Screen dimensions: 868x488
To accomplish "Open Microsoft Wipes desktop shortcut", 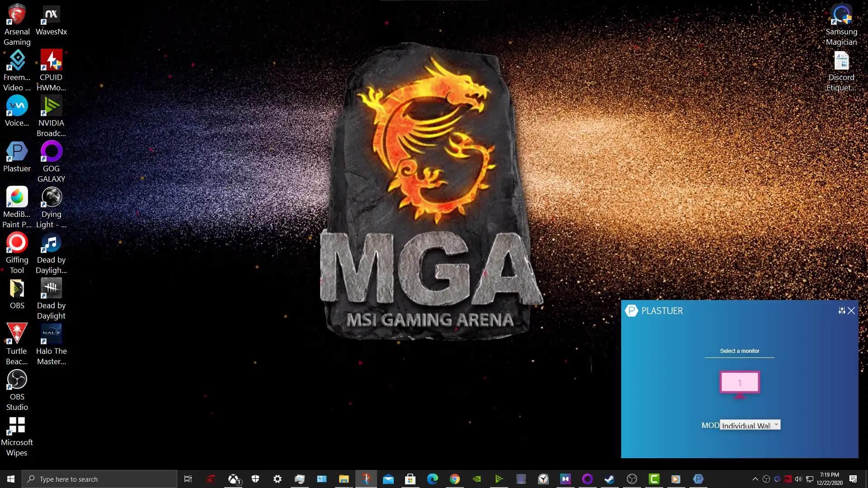I will coord(17,436).
